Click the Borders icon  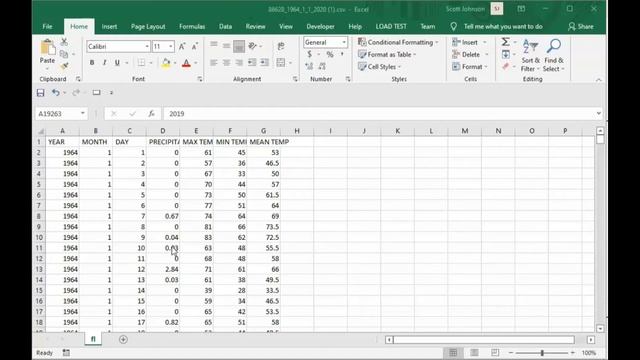click(x=141, y=62)
